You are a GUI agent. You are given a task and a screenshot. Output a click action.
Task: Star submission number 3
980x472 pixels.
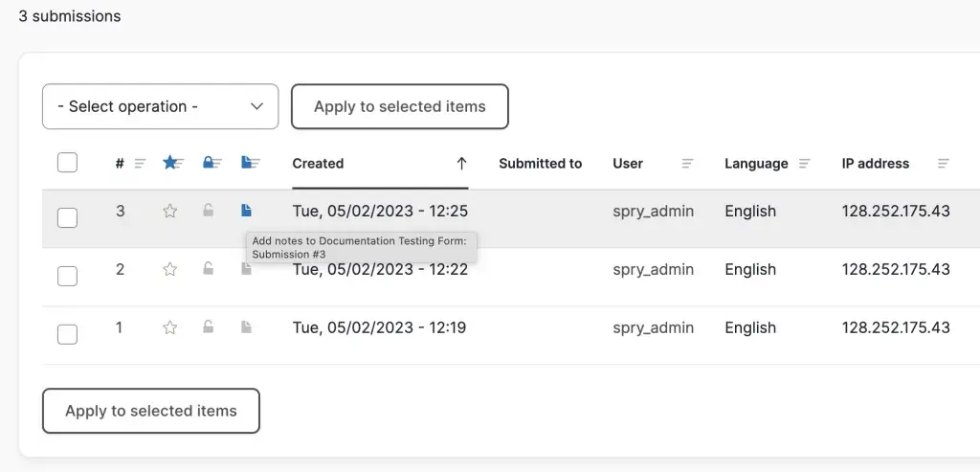[x=170, y=212]
